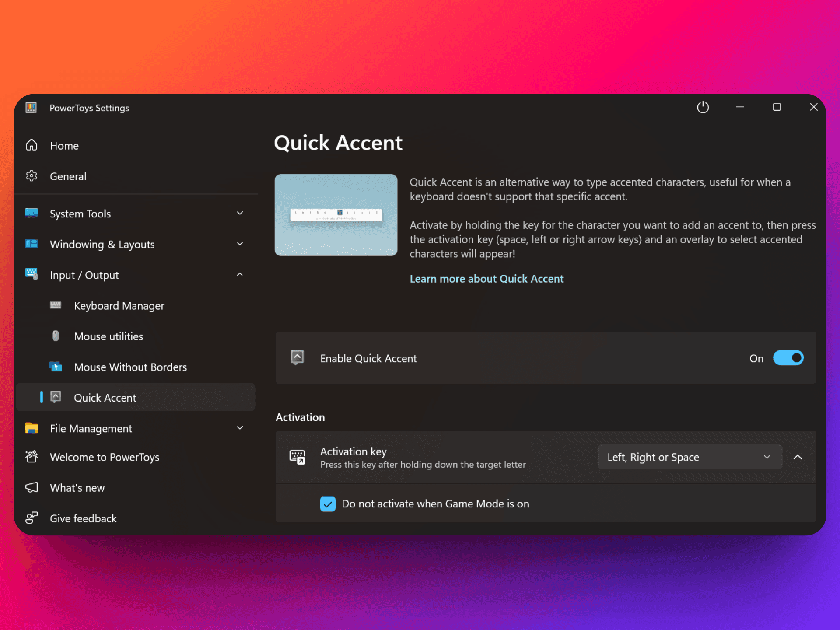Click the System Tools label
The width and height of the screenshot is (840, 630).
[x=80, y=213]
